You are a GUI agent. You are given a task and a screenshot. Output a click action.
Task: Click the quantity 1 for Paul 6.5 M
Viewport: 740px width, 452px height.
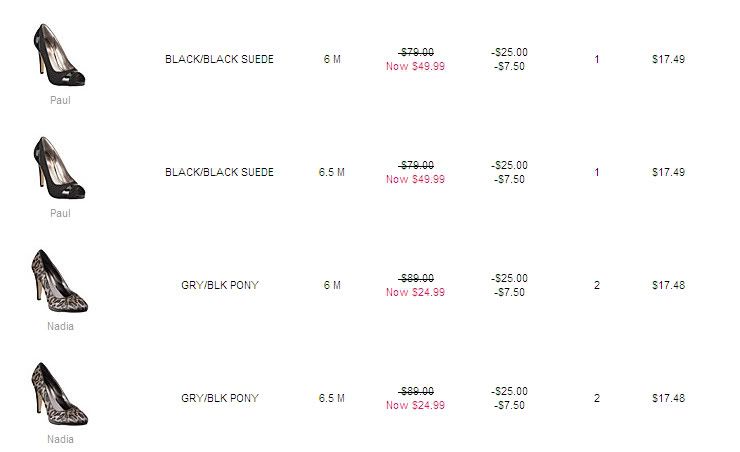tap(597, 172)
